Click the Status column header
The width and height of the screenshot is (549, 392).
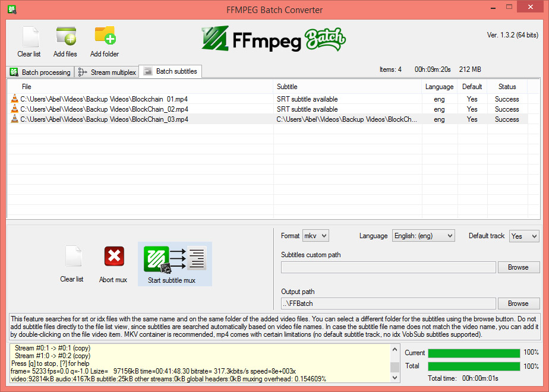pyautogui.click(x=507, y=87)
